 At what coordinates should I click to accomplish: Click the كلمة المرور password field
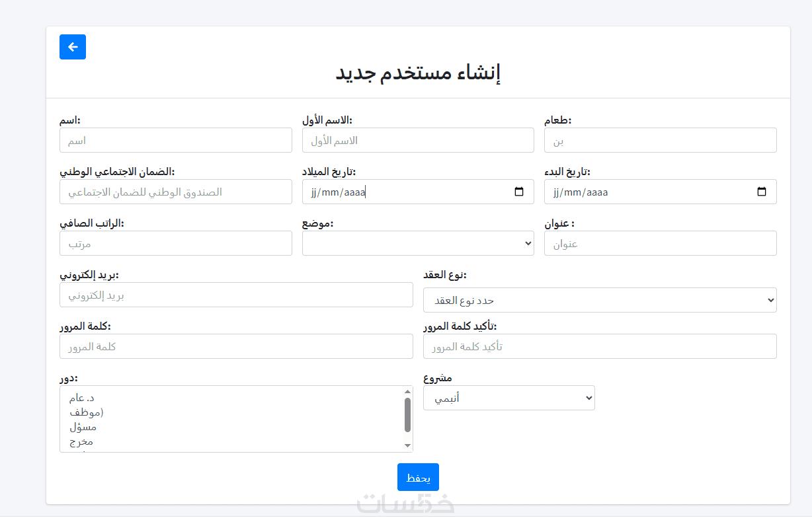coord(236,346)
